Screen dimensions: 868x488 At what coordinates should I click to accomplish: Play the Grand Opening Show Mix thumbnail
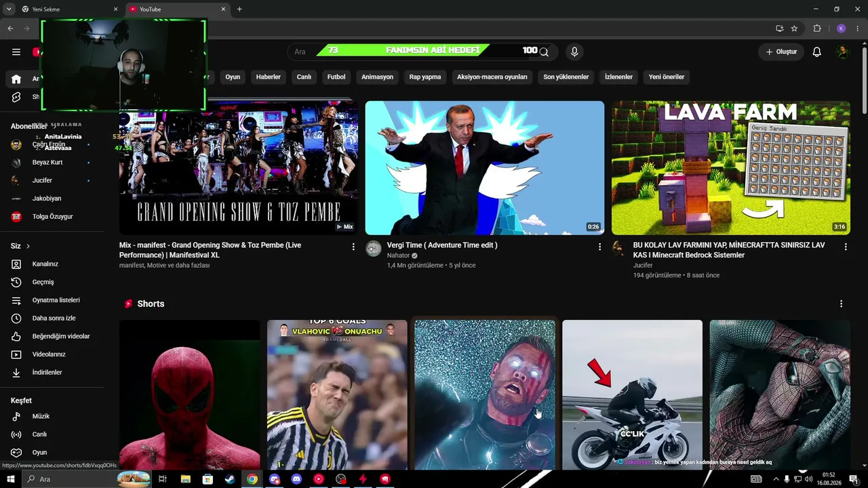click(239, 168)
